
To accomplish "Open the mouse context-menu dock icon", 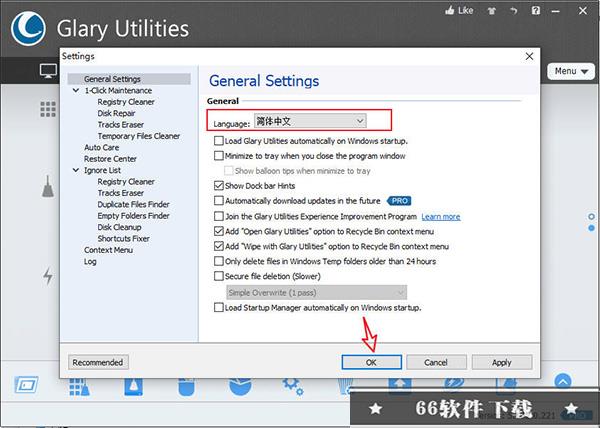I will [x=187, y=387].
